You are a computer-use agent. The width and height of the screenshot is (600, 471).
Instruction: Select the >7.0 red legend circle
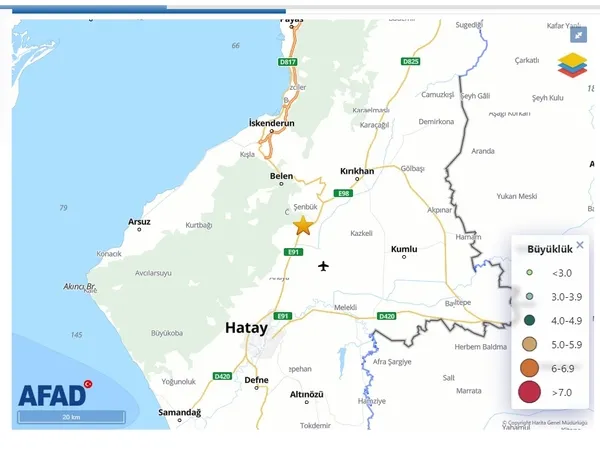[529, 392]
